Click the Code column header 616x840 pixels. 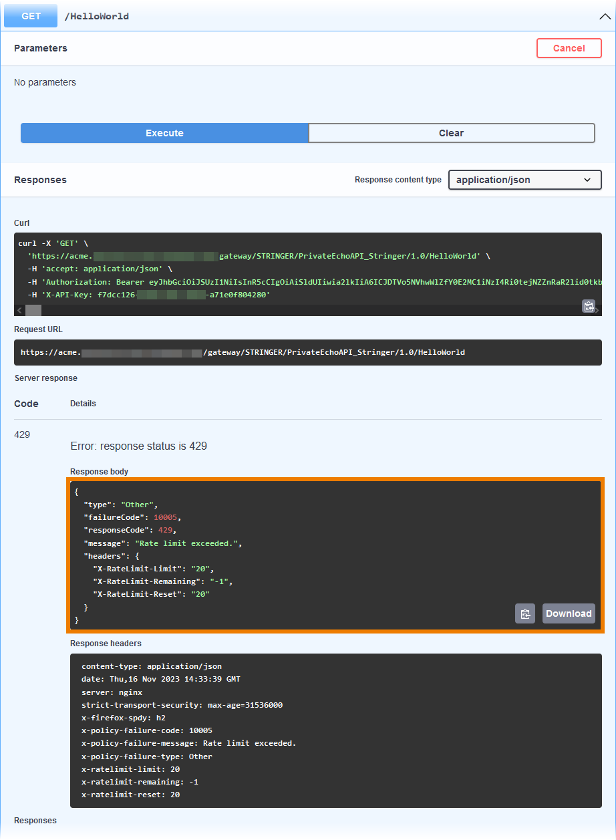[26, 404]
